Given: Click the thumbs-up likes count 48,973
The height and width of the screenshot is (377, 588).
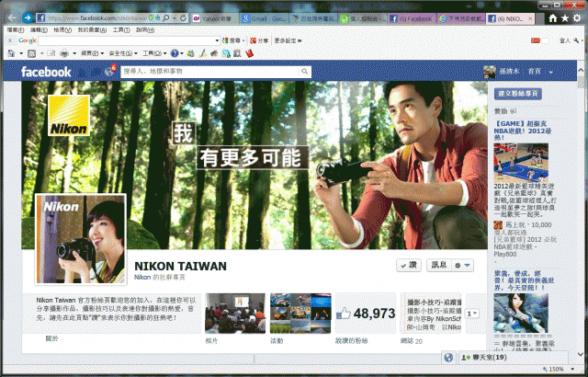Looking at the screenshot, I should pos(366,314).
